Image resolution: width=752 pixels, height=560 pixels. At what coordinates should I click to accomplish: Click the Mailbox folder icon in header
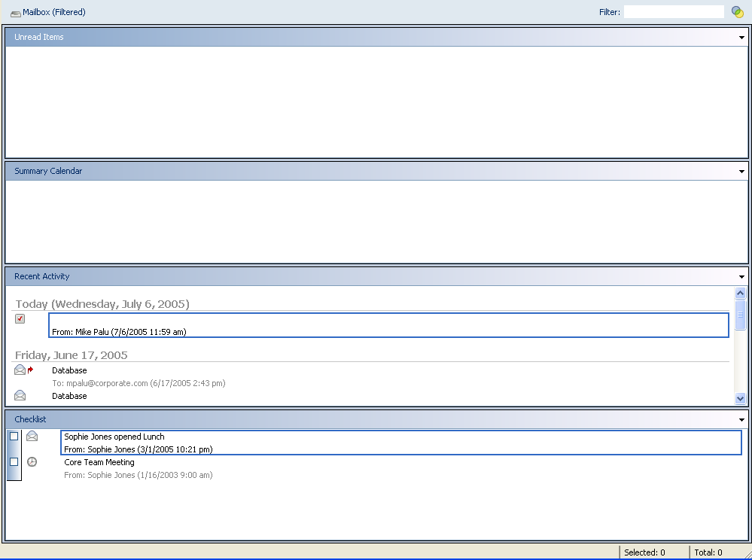pyautogui.click(x=16, y=13)
